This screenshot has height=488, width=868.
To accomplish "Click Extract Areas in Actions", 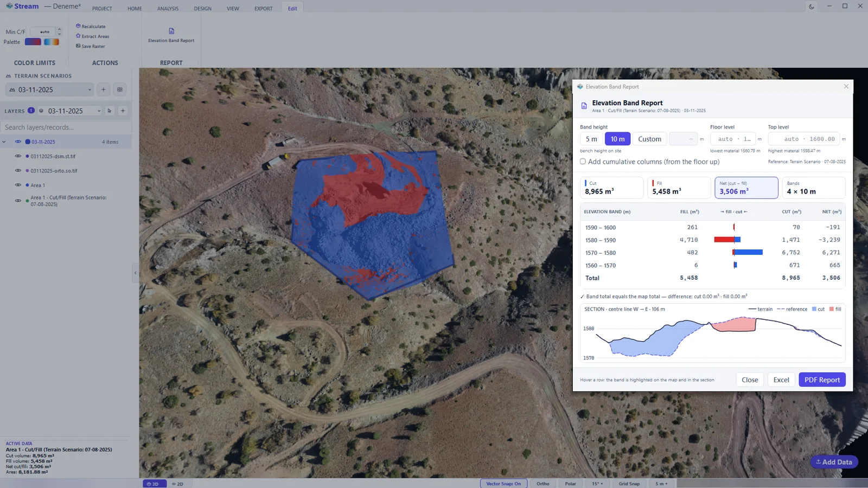I will click(93, 36).
